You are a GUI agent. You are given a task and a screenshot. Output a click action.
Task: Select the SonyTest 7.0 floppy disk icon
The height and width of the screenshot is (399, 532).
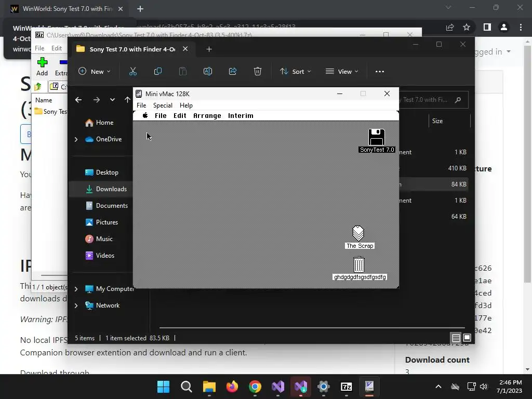[377, 137]
